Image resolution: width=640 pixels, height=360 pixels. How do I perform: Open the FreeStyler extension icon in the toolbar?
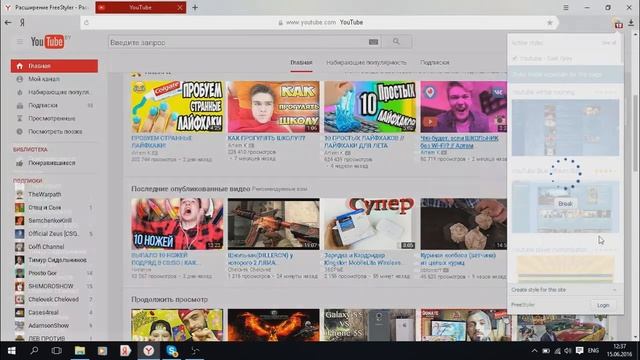click(619, 24)
